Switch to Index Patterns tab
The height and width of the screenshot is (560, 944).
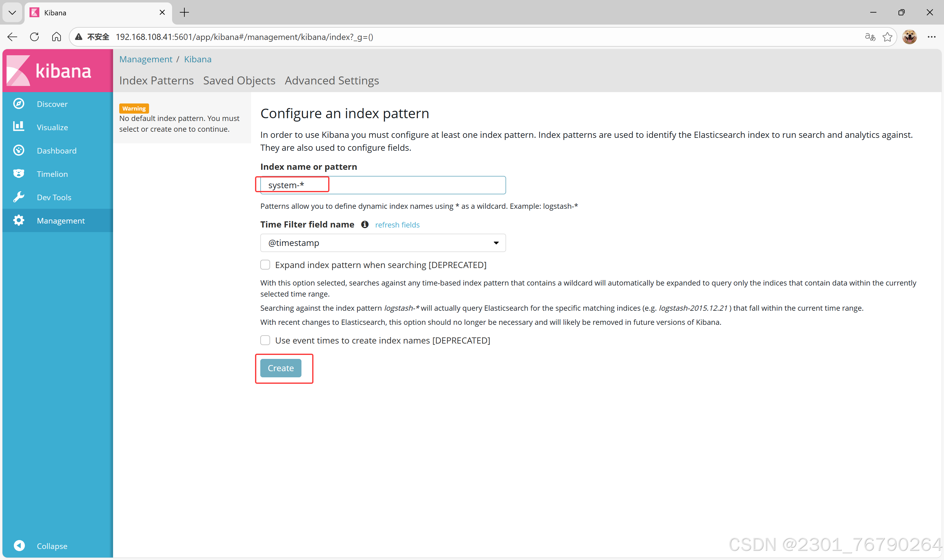(156, 81)
